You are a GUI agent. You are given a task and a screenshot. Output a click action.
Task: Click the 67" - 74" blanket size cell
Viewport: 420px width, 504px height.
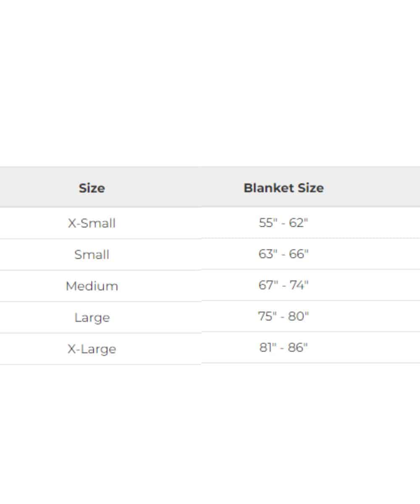[283, 285]
